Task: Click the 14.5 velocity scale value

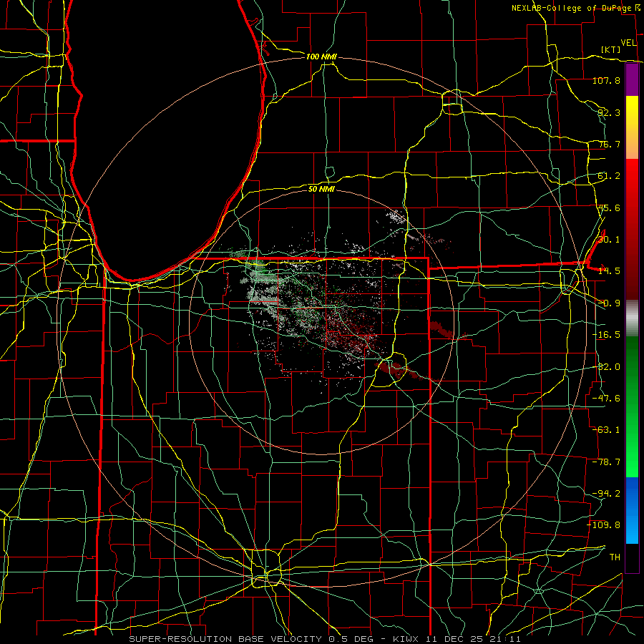Action: click(609, 271)
